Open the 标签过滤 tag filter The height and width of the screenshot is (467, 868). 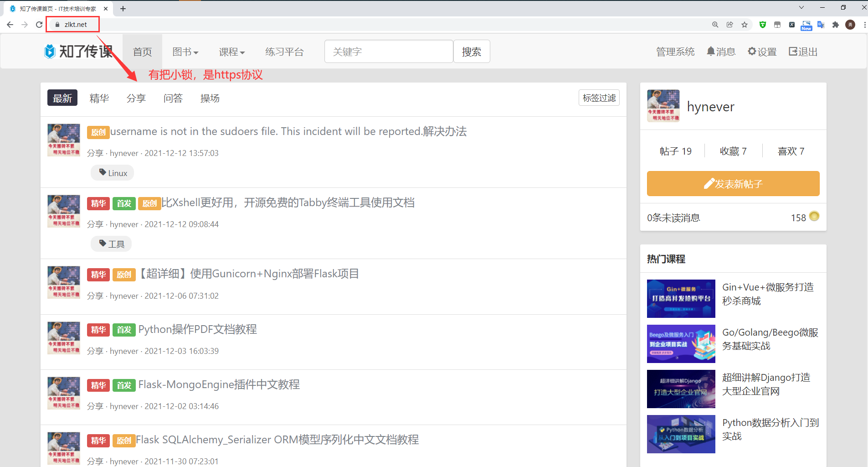pyautogui.click(x=599, y=98)
